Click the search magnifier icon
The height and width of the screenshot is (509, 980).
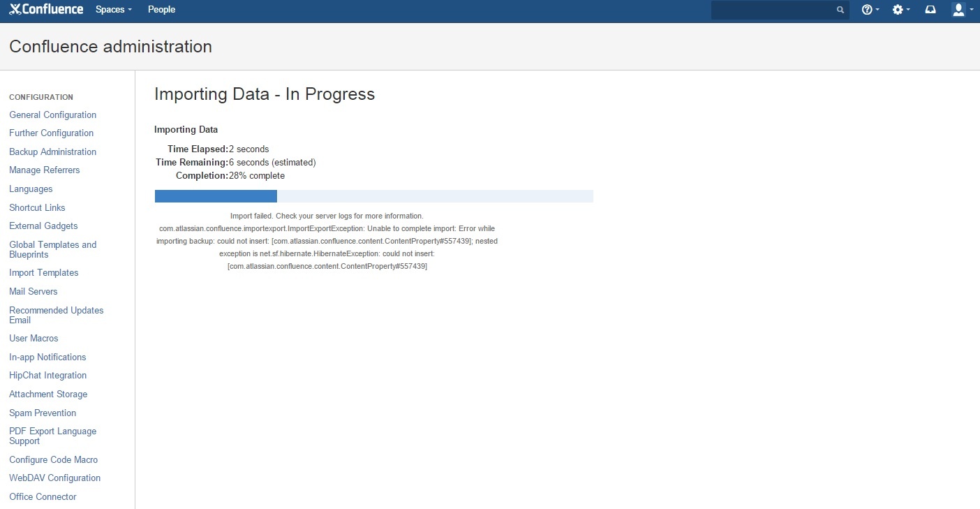point(840,10)
